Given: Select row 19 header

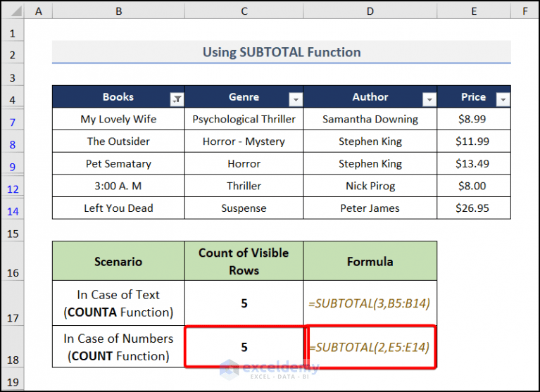Looking at the screenshot, I should [13, 379].
